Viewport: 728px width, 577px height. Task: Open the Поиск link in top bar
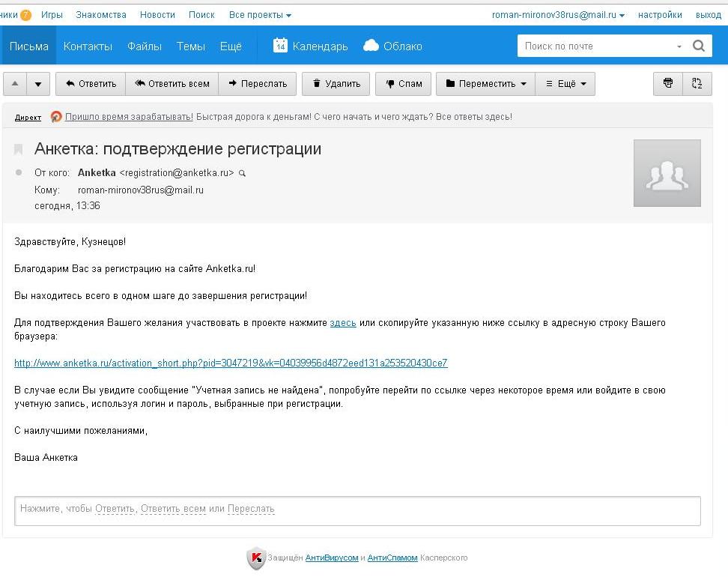coord(201,15)
